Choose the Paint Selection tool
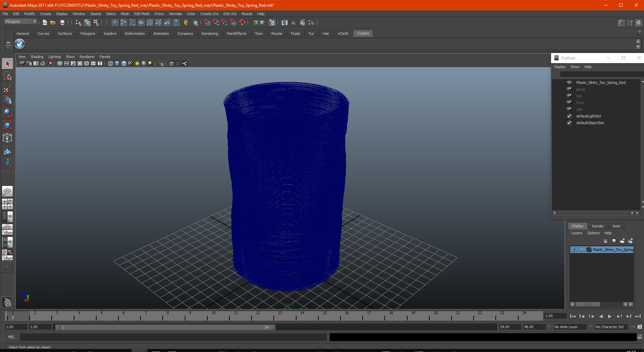The image size is (644, 352). point(7,89)
